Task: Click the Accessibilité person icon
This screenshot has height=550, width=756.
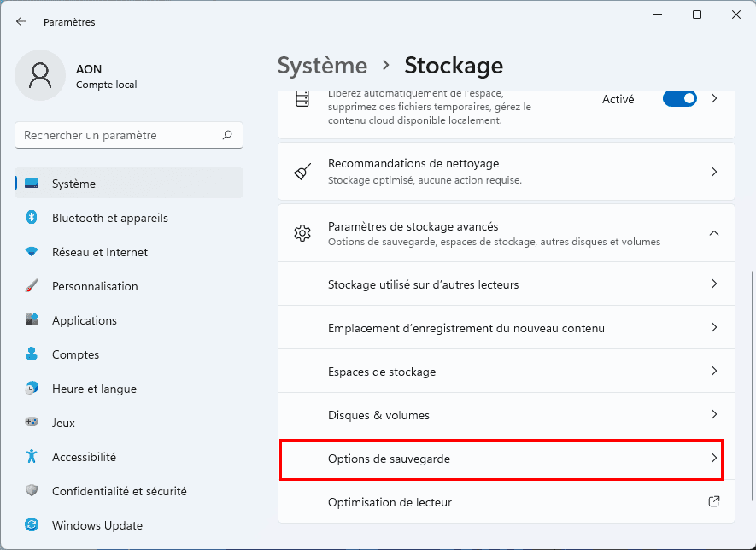Action: point(32,457)
